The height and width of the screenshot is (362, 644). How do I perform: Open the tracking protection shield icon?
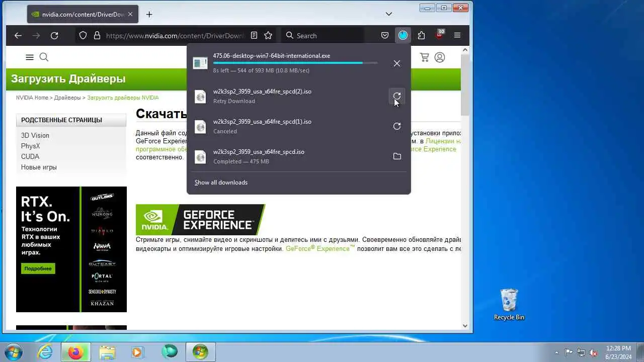point(83,36)
